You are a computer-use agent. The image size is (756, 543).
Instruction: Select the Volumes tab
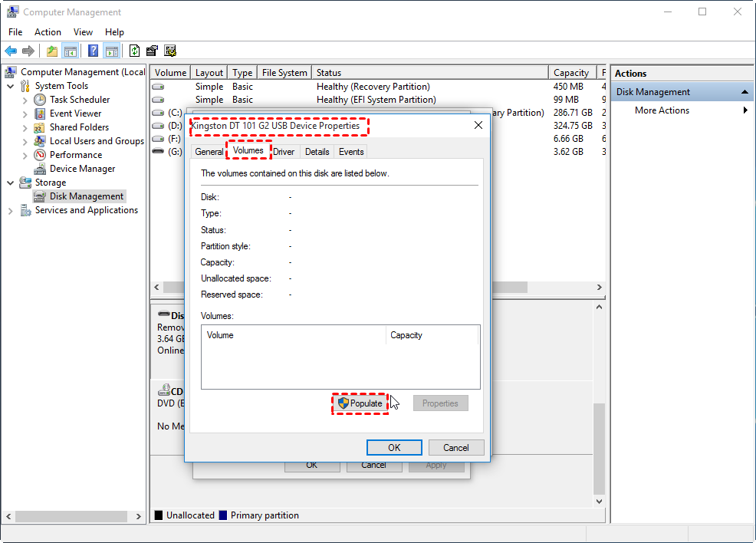coord(248,150)
